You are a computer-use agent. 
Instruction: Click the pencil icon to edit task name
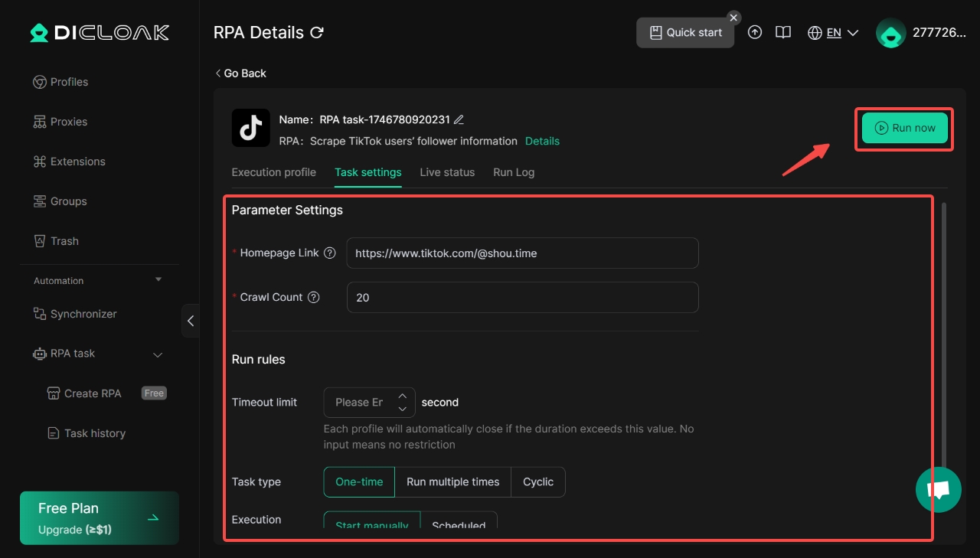point(459,119)
